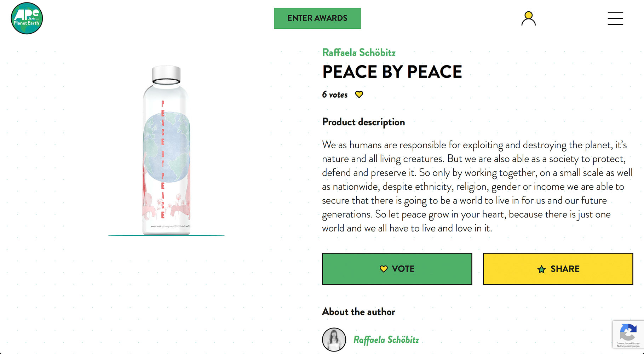Click the Art for Planet Earth logo
This screenshot has height=354, width=644.
tap(27, 18)
